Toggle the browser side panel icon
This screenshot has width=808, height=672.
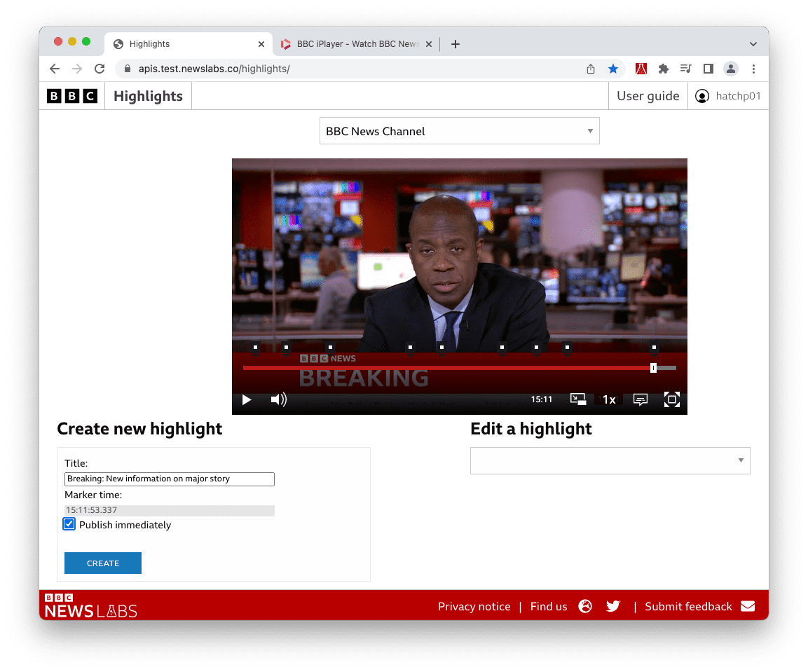click(x=708, y=69)
